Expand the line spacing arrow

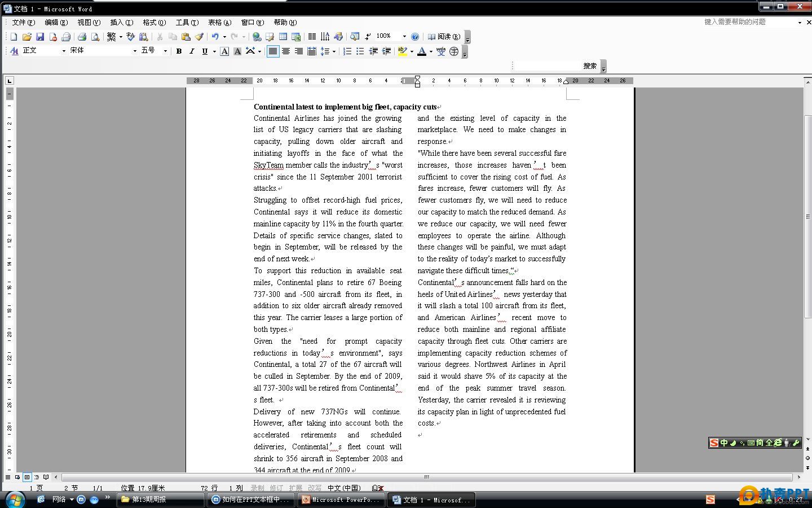pyautogui.click(x=334, y=51)
